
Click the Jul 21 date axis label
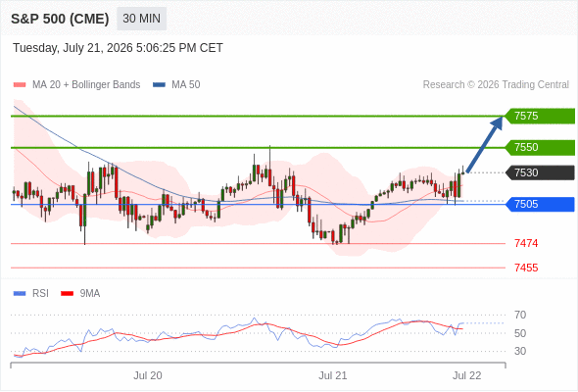(x=332, y=375)
